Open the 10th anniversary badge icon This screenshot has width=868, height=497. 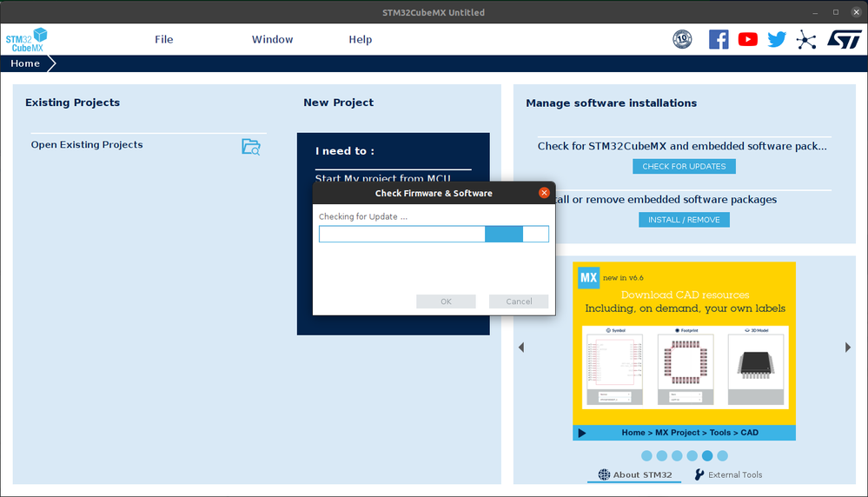[x=682, y=39]
